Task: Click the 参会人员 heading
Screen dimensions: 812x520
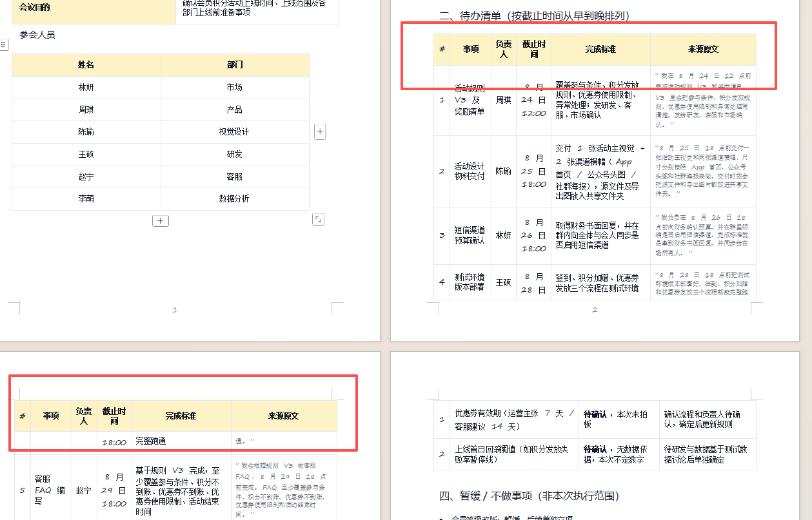Action: point(37,35)
